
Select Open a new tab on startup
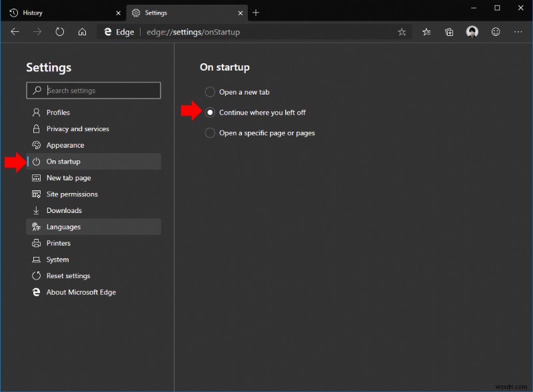210,92
